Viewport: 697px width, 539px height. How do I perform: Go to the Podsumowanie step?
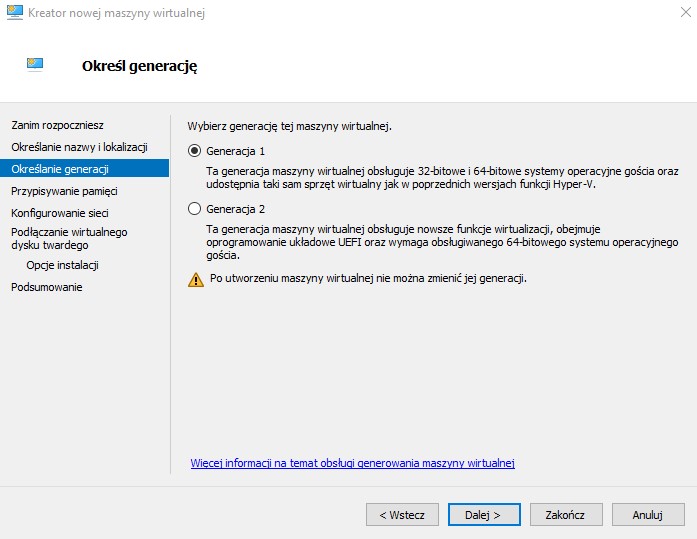47,287
